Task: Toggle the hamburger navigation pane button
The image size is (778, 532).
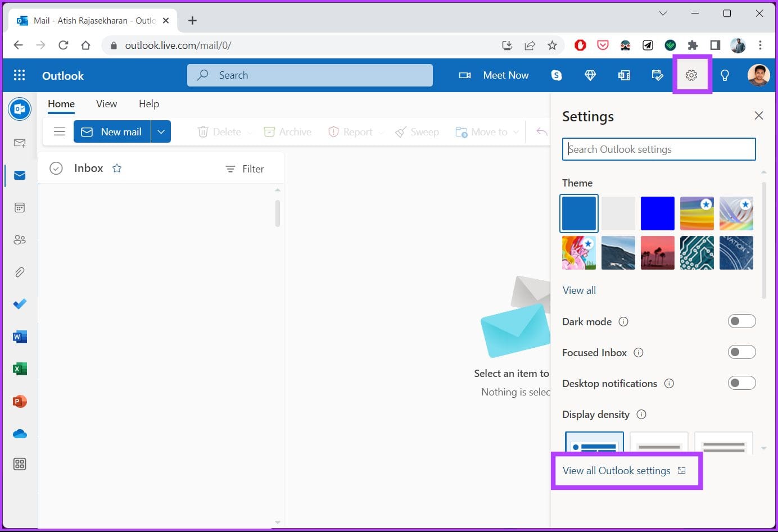Action: tap(59, 131)
